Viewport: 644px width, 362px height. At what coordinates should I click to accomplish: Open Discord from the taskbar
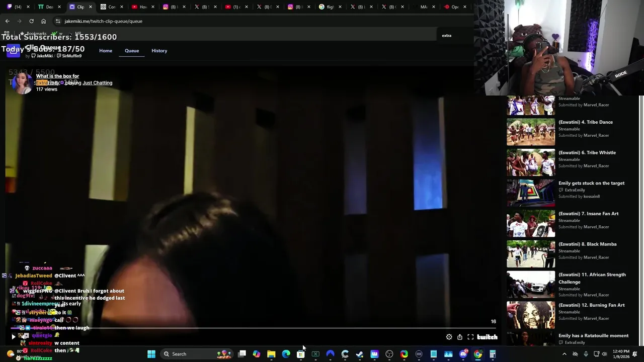coord(463,354)
